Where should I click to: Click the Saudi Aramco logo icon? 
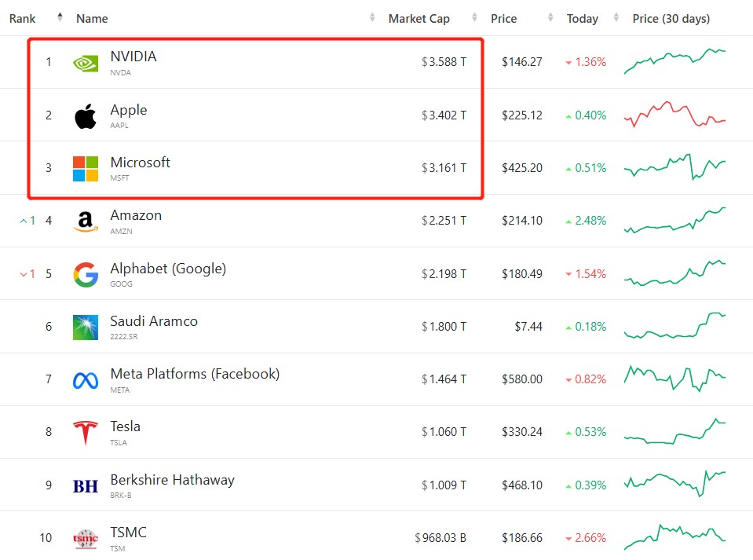pos(86,327)
